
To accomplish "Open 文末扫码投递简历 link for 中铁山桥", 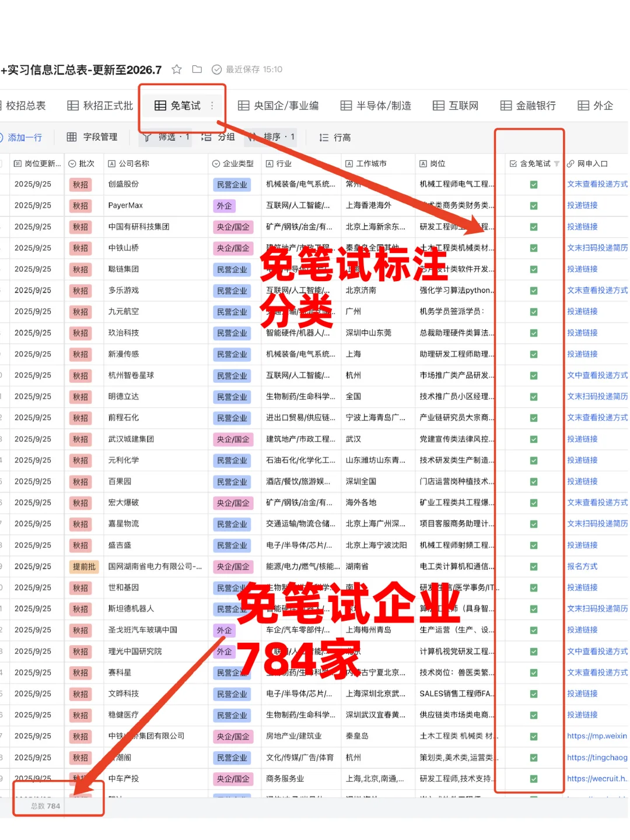I will pos(597,248).
